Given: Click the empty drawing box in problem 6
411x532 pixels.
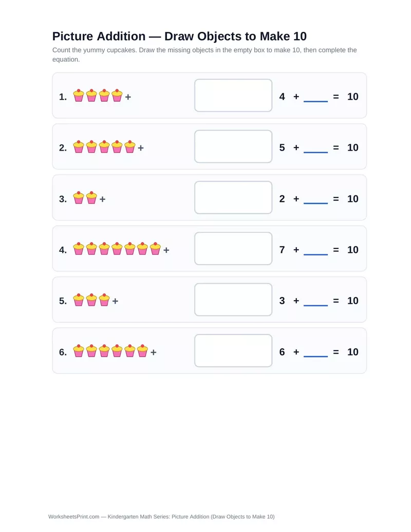Looking at the screenshot, I should pos(233,351).
